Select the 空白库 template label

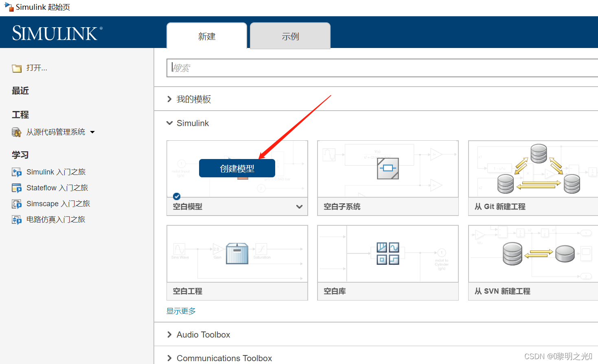pos(335,291)
